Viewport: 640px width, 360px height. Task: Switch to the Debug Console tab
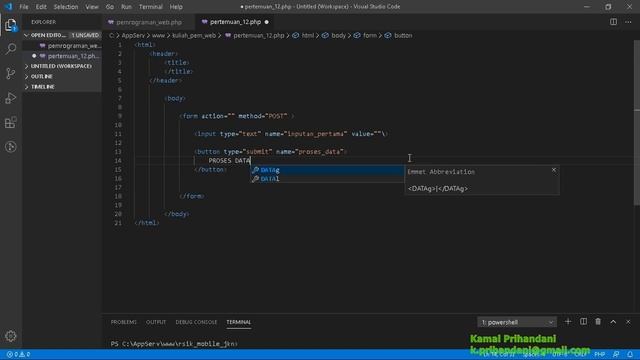(x=196, y=322)
